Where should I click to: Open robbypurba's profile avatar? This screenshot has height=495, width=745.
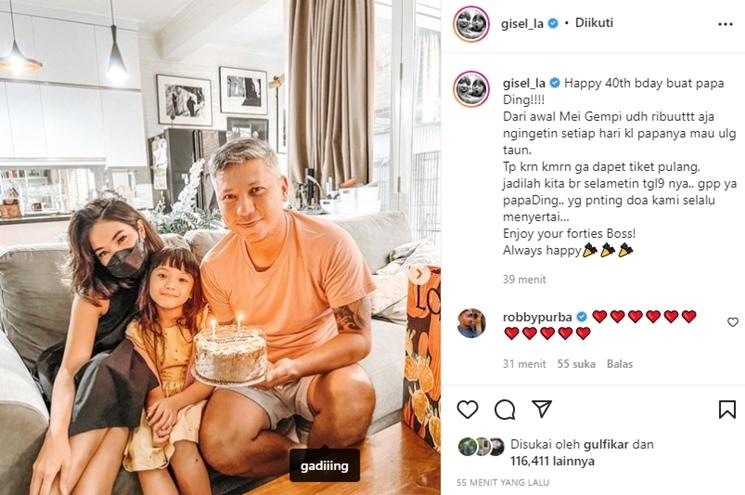[x=471, y=323]
